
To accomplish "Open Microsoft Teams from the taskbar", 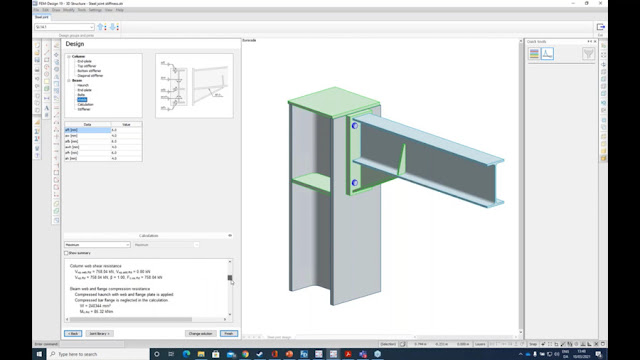I will [363, 354].
